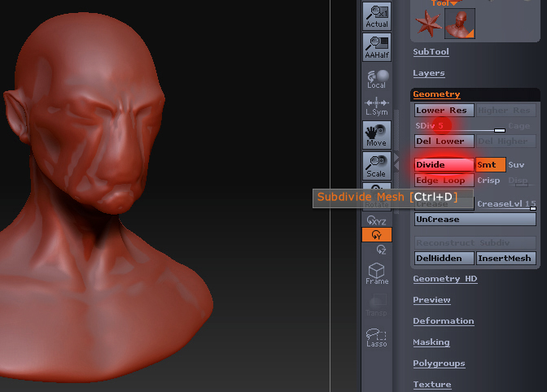Toggle L.Sym local symmetry
Viewport: 547px width, 392px height.
pos(376,106)
